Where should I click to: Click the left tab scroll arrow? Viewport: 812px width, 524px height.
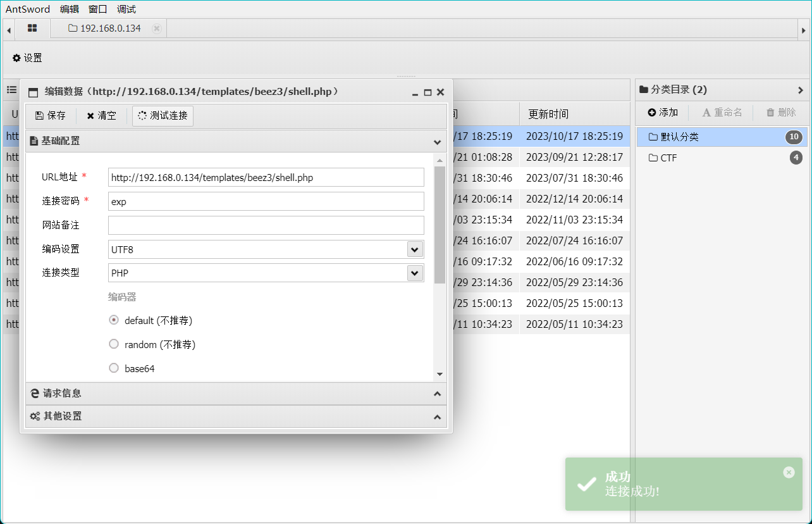point(9,29)
